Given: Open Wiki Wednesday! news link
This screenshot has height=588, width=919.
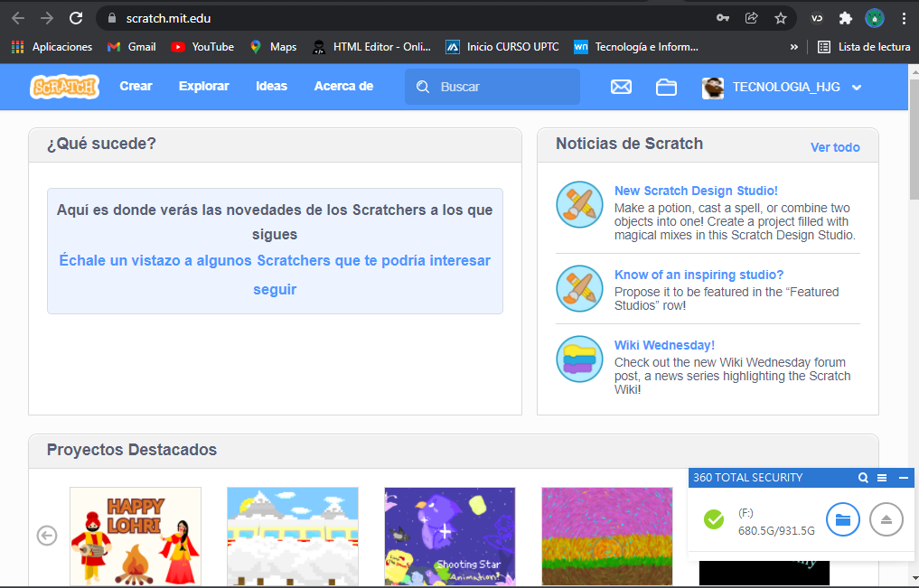Looking at the screenshot, I should tap(664, 345).
